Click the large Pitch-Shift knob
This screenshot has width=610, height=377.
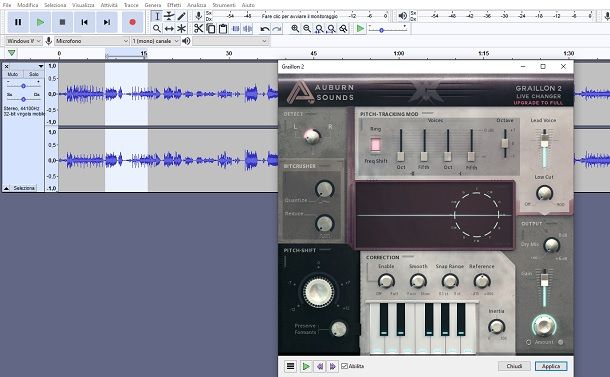click(x=319, y=292)
